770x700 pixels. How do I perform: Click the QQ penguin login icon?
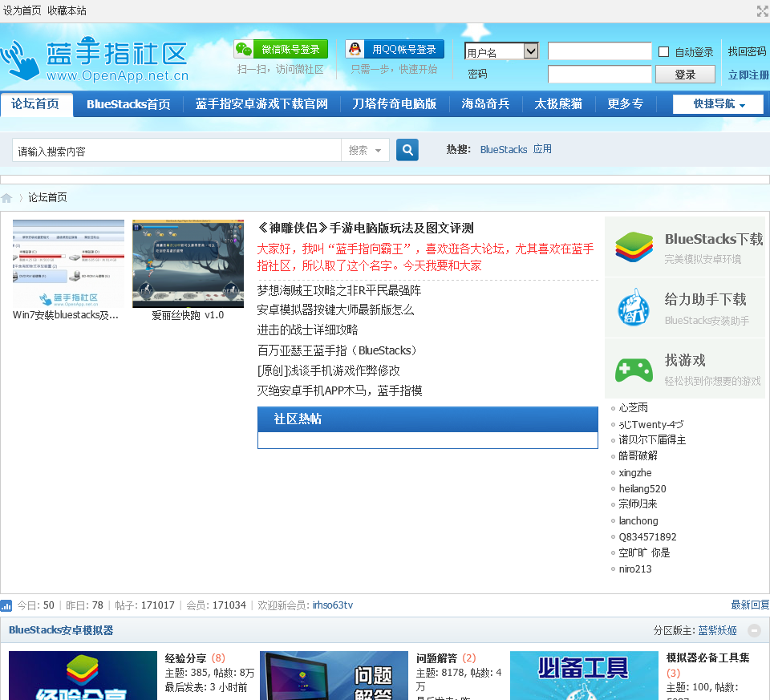tap(355, 49)
